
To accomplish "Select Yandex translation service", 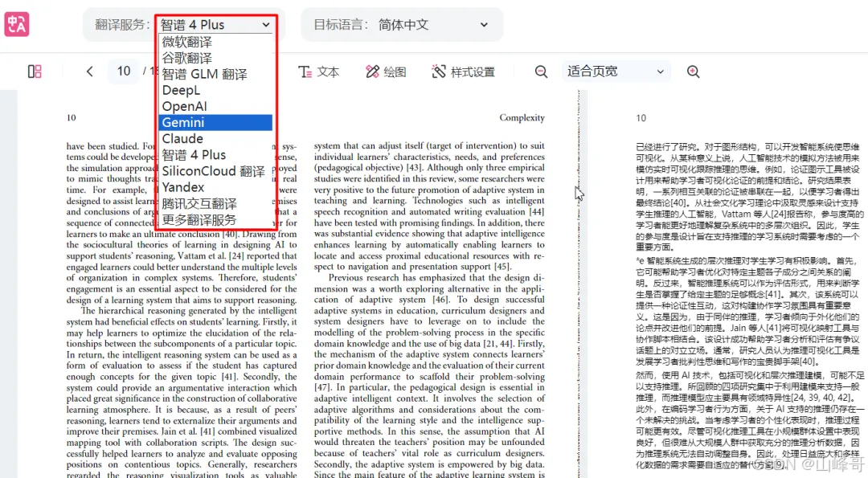I will (215, 187).
